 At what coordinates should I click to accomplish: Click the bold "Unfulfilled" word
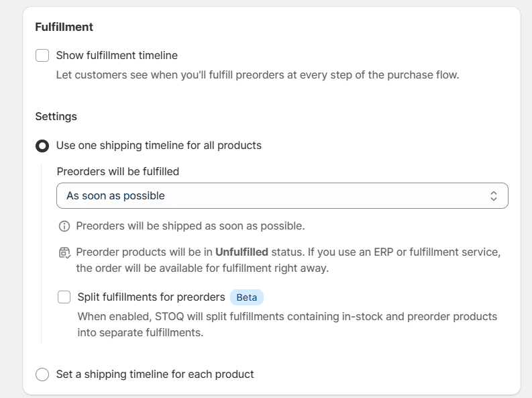click(x=242, y=252)
